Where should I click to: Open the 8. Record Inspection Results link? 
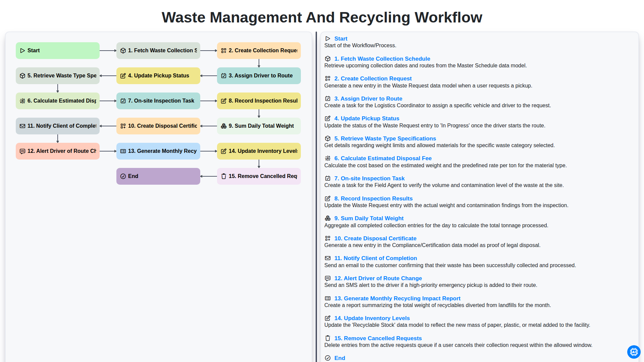point(373,198)
